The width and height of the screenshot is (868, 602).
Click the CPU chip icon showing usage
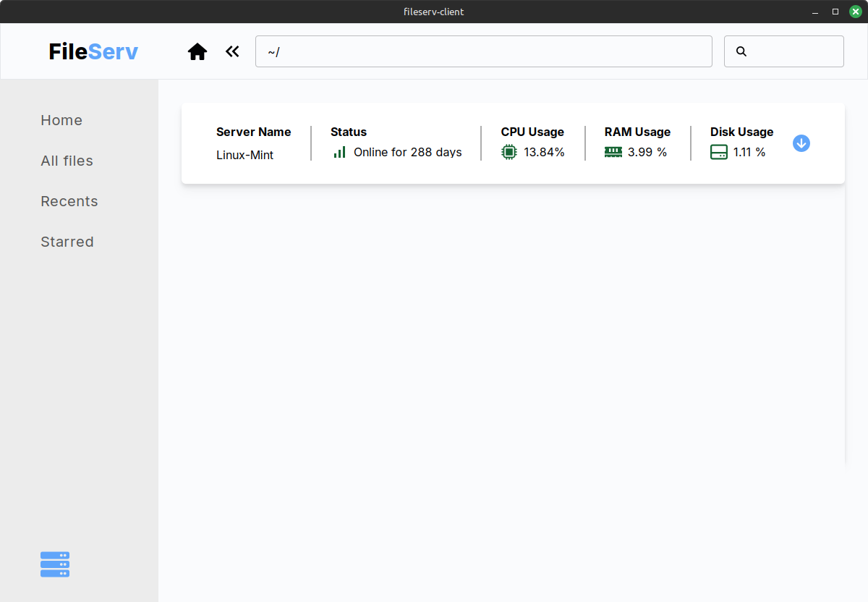[x=509, y=152]
